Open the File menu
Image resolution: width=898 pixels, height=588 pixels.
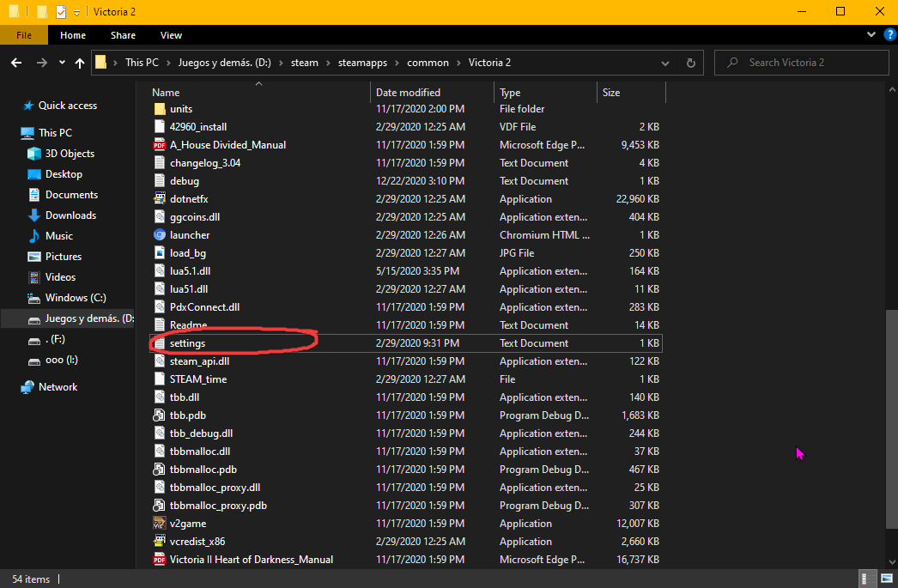[24, 35]
